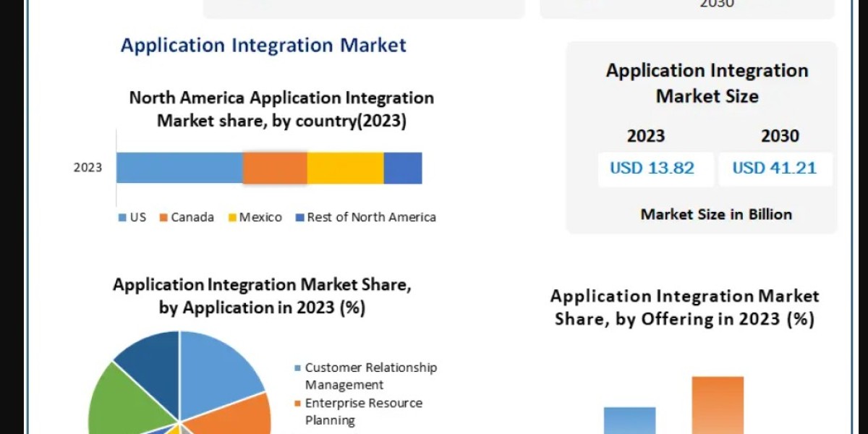The width and height of the screenshot is (868, 434).
Task: Click the Market Share by Offering title
Action: [x=685, y=307]
